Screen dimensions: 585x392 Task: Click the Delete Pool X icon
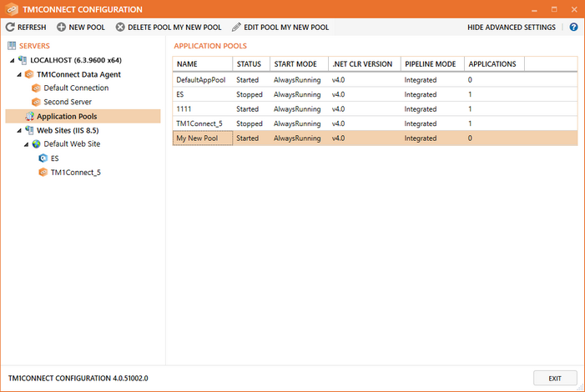(120, 27)
